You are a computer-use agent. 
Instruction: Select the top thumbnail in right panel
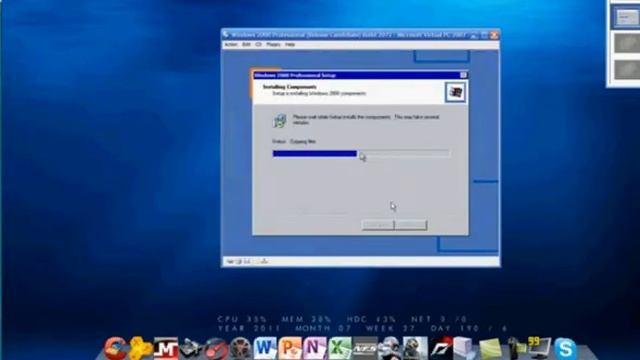[x=625, y=17]
